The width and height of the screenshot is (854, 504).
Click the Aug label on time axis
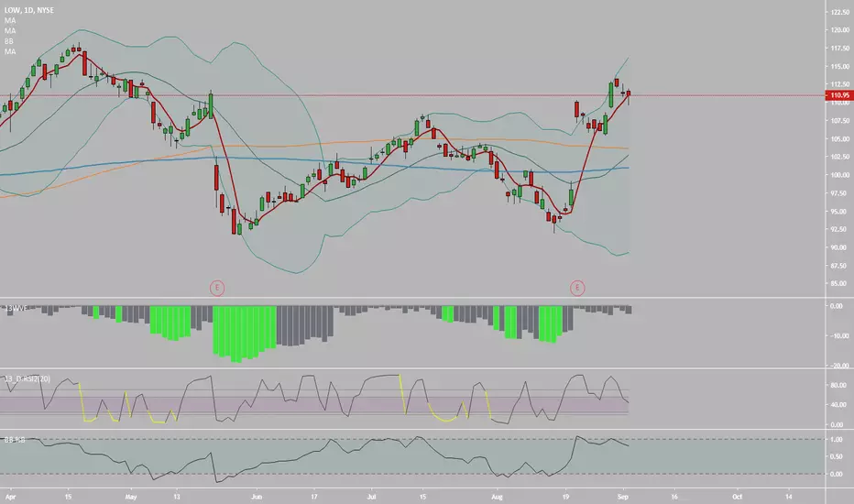click(x=496, y=497)
